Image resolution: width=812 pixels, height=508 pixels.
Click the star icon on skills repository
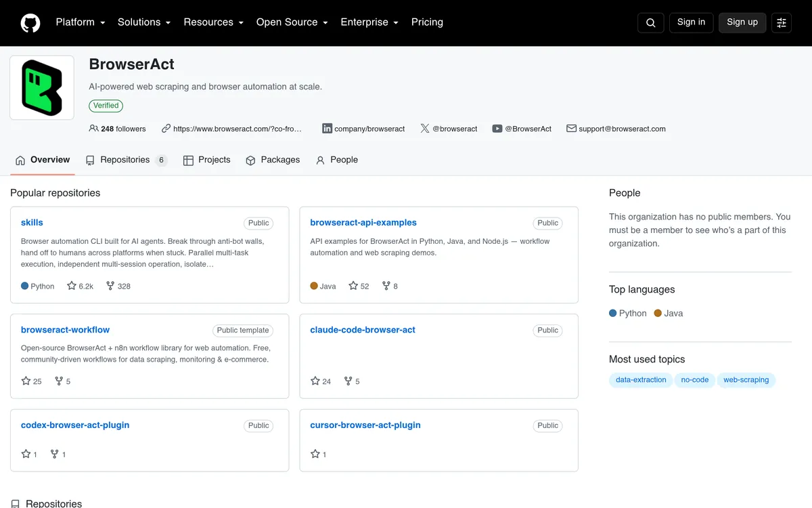(x=72, y=286)
